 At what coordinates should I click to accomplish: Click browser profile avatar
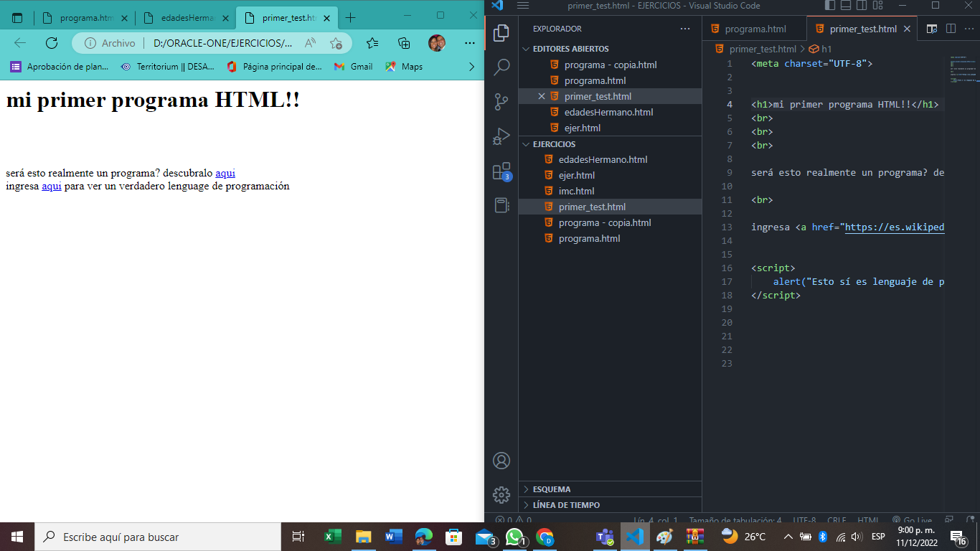437,43
